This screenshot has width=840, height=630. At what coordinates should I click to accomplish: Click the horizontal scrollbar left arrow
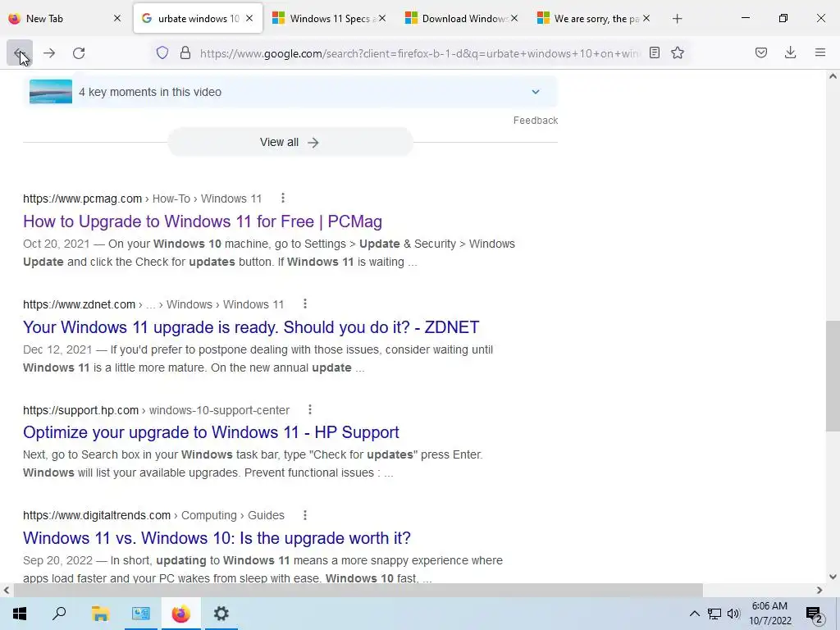6,591
